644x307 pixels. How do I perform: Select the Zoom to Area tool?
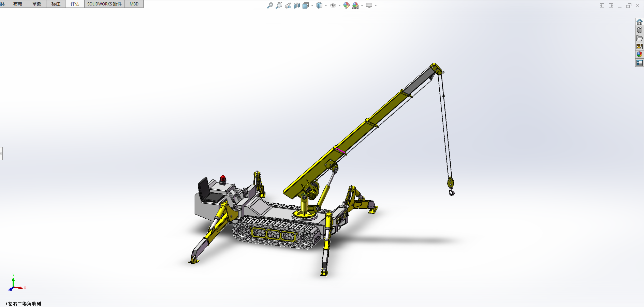click(279, 5)
